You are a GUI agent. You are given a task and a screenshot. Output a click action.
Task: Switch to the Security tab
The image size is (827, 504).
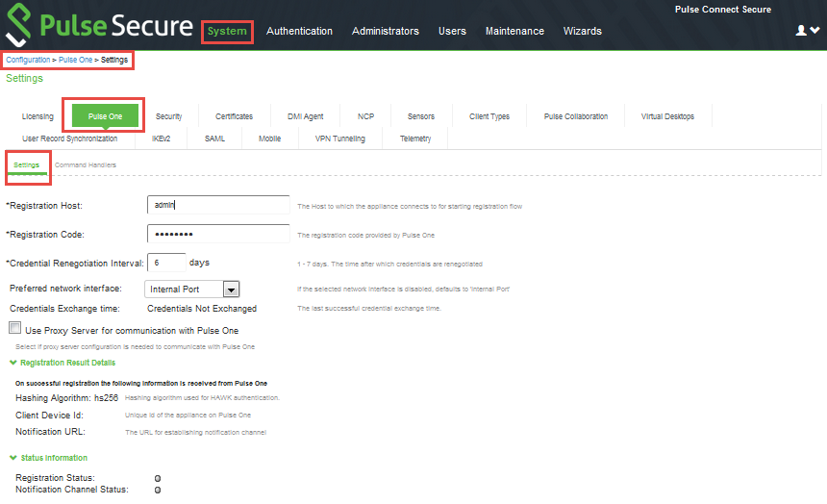pos(168,116)
